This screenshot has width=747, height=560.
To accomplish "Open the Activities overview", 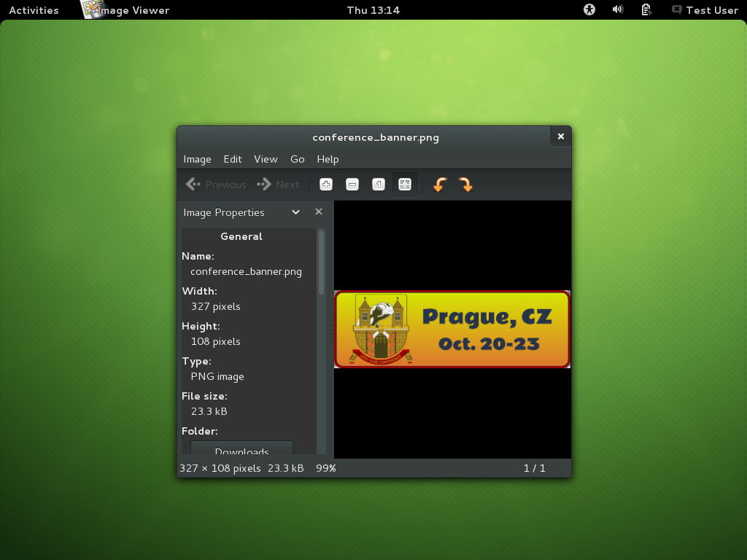I will [34, 10].
